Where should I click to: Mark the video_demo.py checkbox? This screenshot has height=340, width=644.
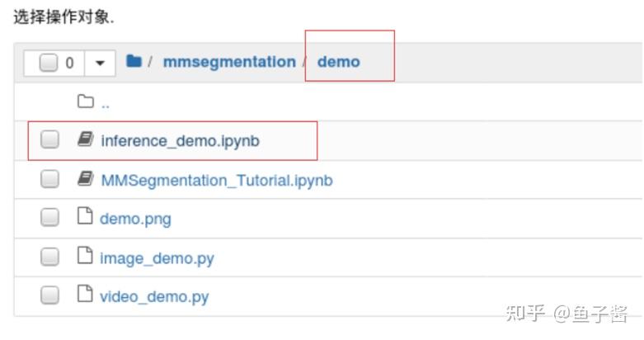click(49, 295)
